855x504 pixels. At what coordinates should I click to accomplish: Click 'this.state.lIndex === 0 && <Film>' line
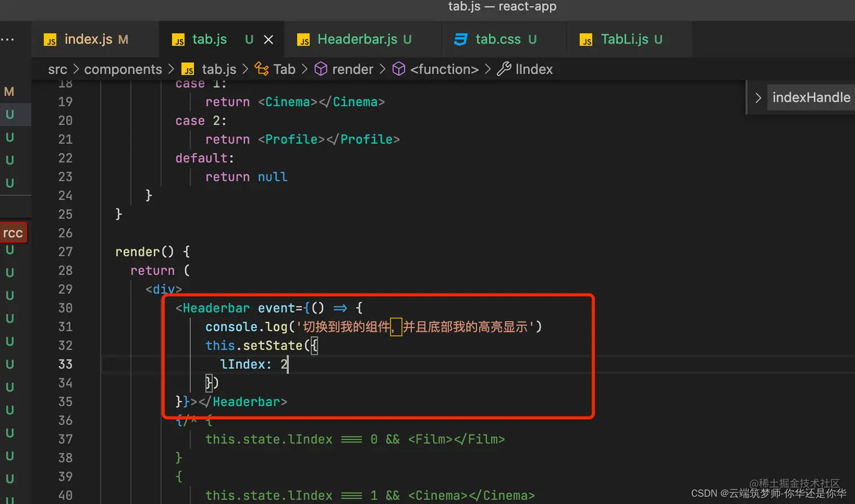[355, 439]
